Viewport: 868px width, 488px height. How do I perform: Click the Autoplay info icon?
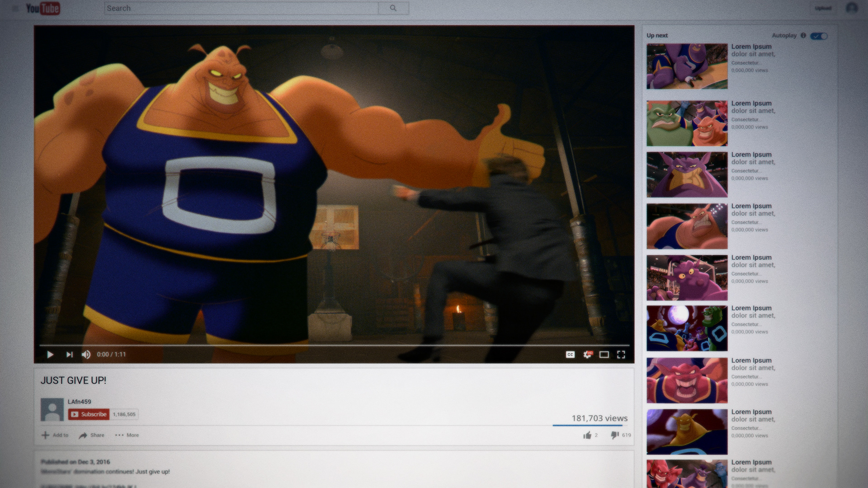click(803, 35)
